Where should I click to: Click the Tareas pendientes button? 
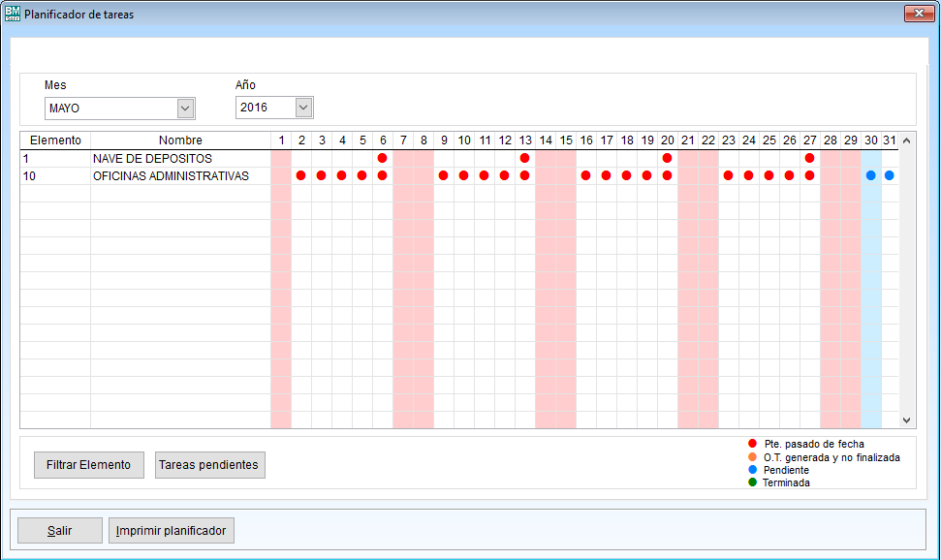209,465
